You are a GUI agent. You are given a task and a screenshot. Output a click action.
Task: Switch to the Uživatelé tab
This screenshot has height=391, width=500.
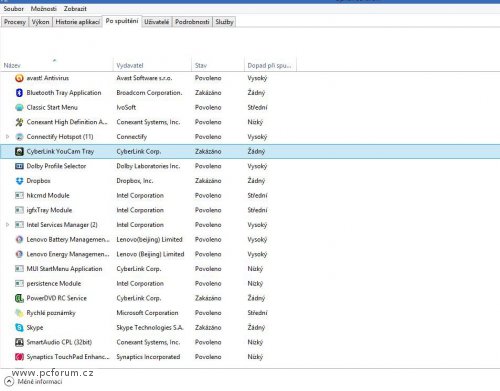point(157,22)
